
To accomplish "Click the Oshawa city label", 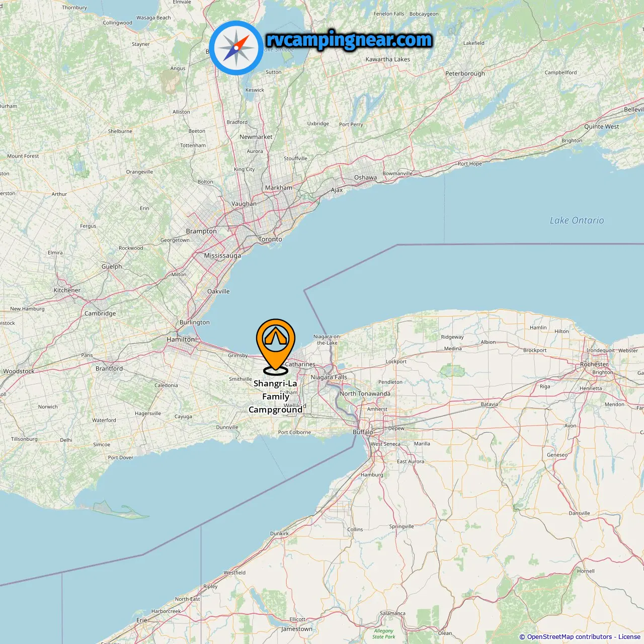I will (x=365, y=178).
